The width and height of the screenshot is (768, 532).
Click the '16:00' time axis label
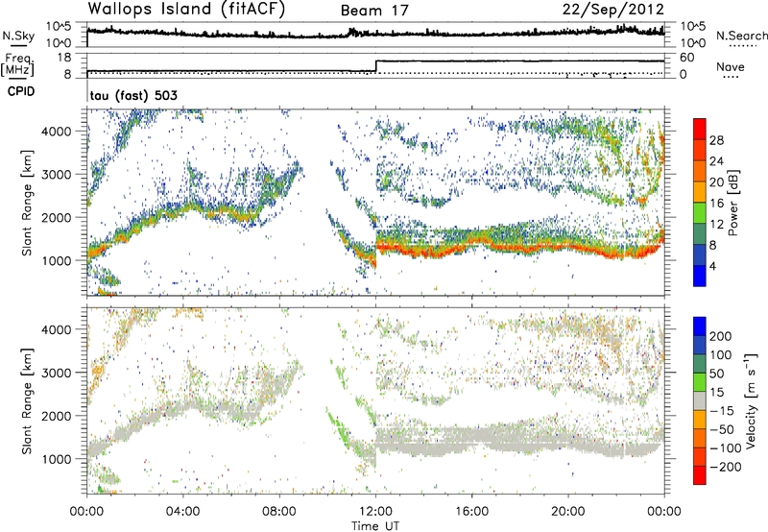[x=471, y=512]
